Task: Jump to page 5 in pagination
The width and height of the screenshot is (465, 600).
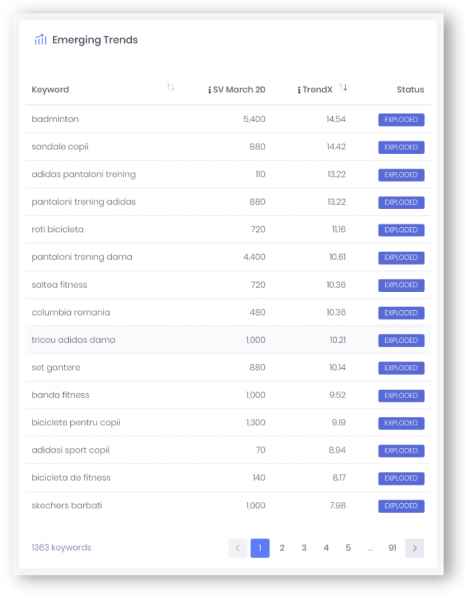Action: [x=348, y=548]
